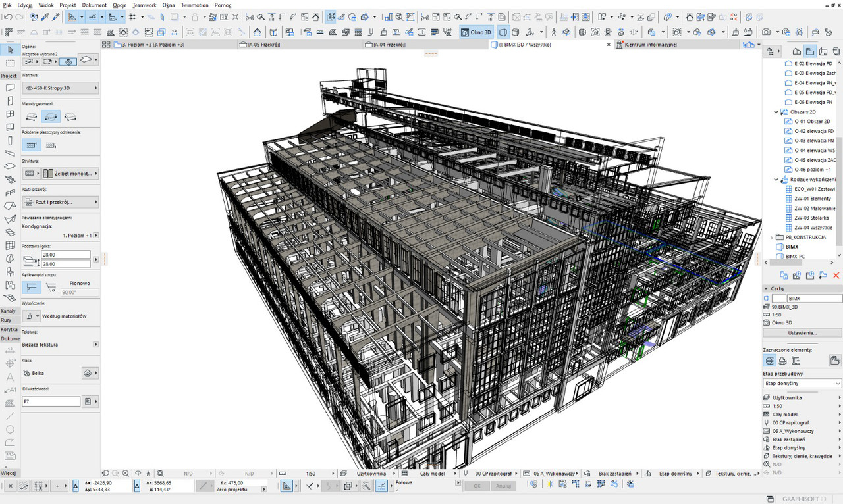Open the Bieżąca tekstura flyout

96,344
